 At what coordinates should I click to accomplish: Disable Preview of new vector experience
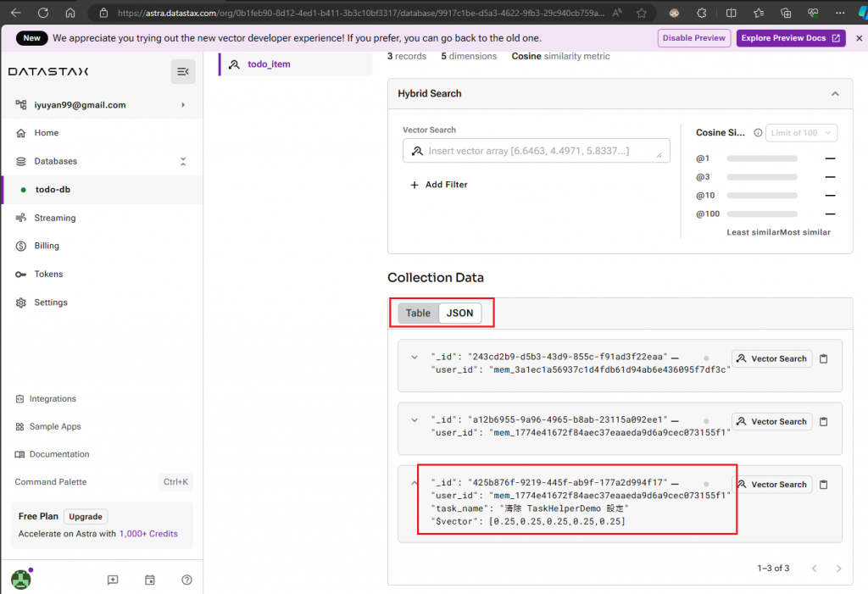coord(693,38)
